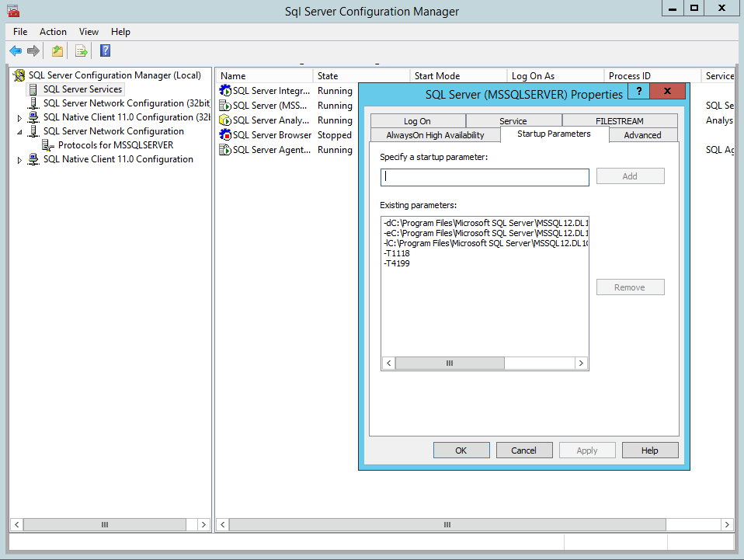Click parameters list scroll left arrow

(x=388, y=363)
